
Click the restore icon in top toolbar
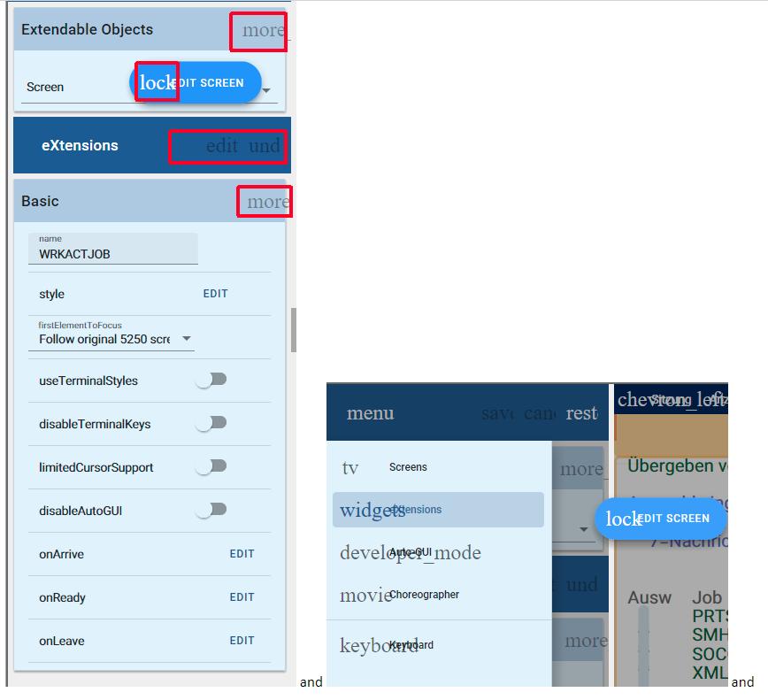click(581, 413)
